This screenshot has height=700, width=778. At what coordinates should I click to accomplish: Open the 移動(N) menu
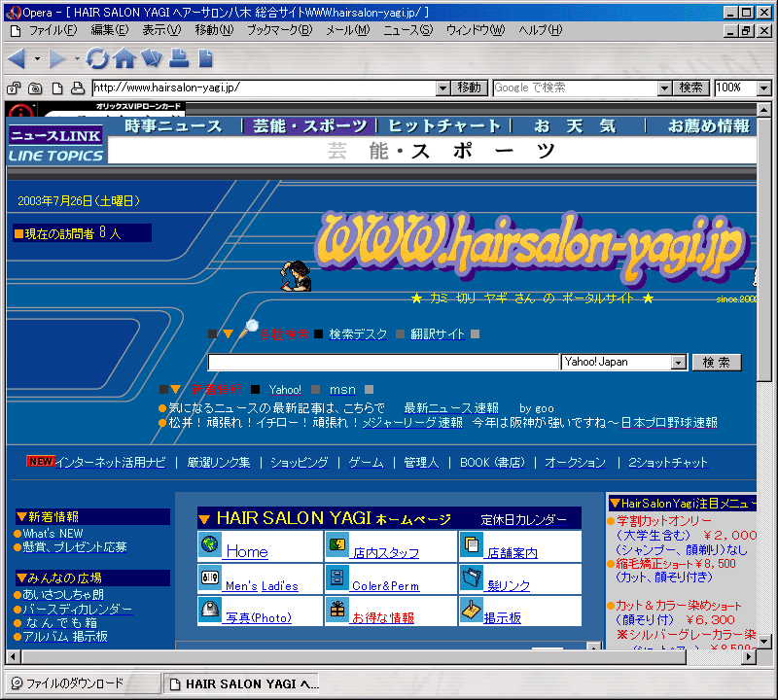click(x=214, y=31)
